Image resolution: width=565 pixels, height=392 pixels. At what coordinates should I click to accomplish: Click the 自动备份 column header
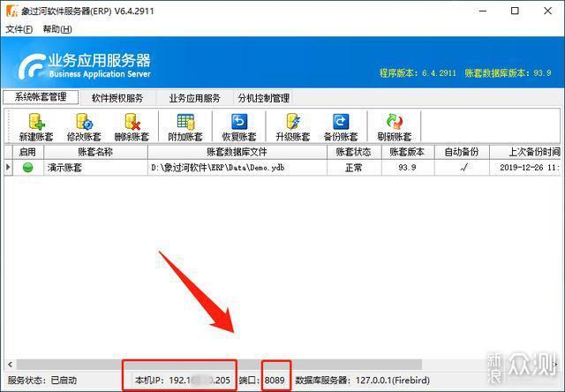462,152
